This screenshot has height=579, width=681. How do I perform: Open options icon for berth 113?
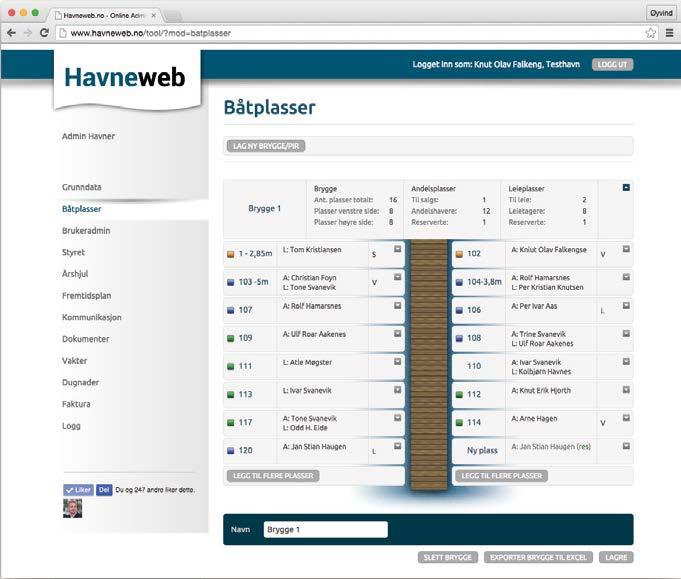(x=397, y=390)
